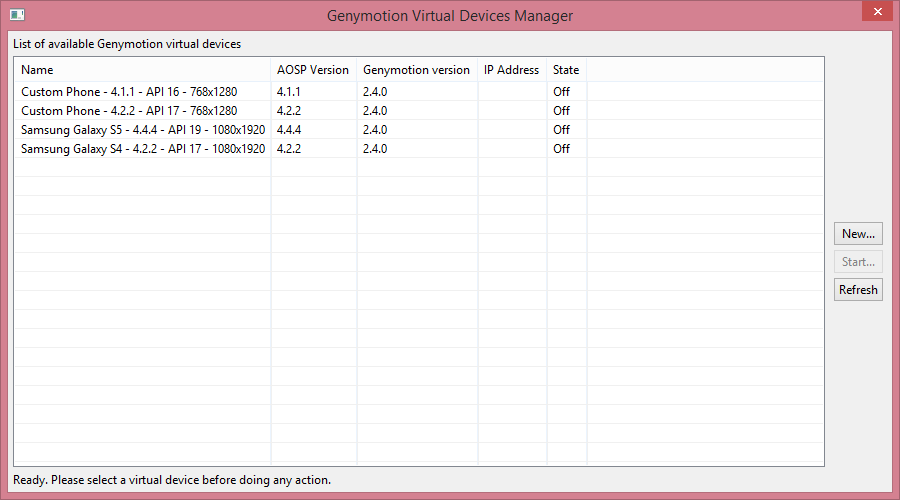Click Genymotion version 2.4.0 in Custom Phone 4.1.1 row

tap(375, 92)
